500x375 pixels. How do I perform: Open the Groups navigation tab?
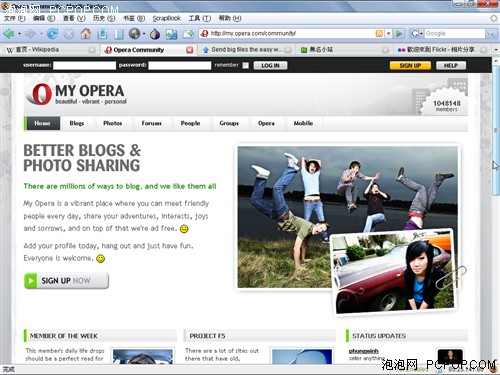[229, 123]
